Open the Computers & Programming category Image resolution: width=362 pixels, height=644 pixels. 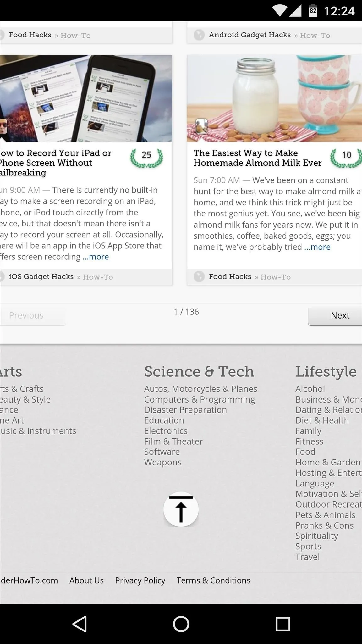(200, 399)
